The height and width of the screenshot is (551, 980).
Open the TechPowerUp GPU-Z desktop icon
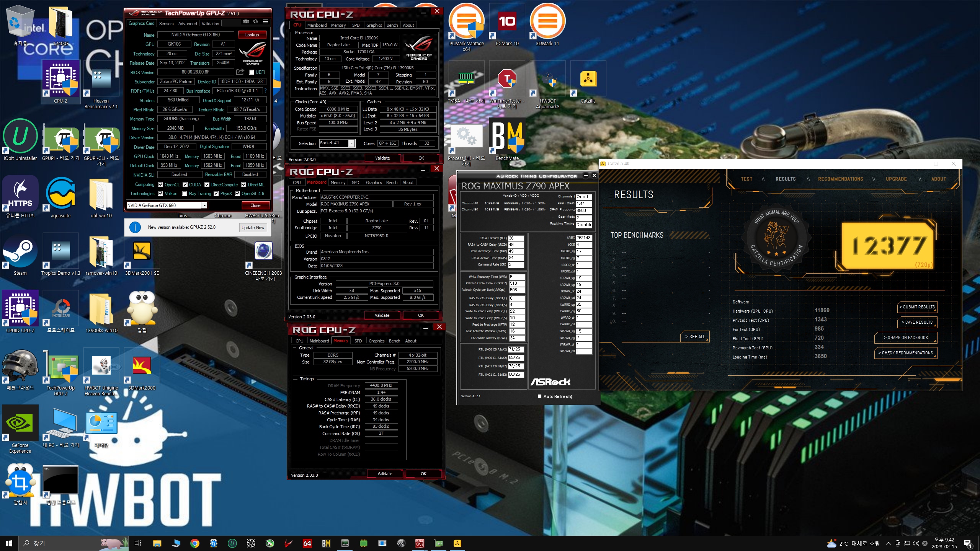(60, 372)
